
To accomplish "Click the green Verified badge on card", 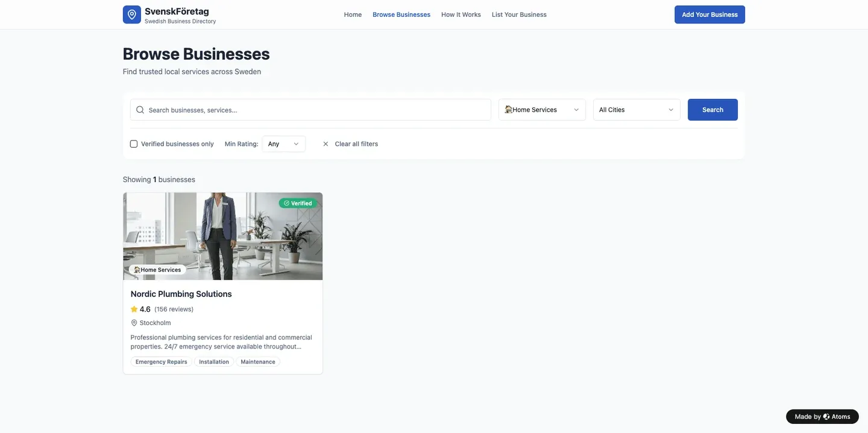I will pos(298,203).
